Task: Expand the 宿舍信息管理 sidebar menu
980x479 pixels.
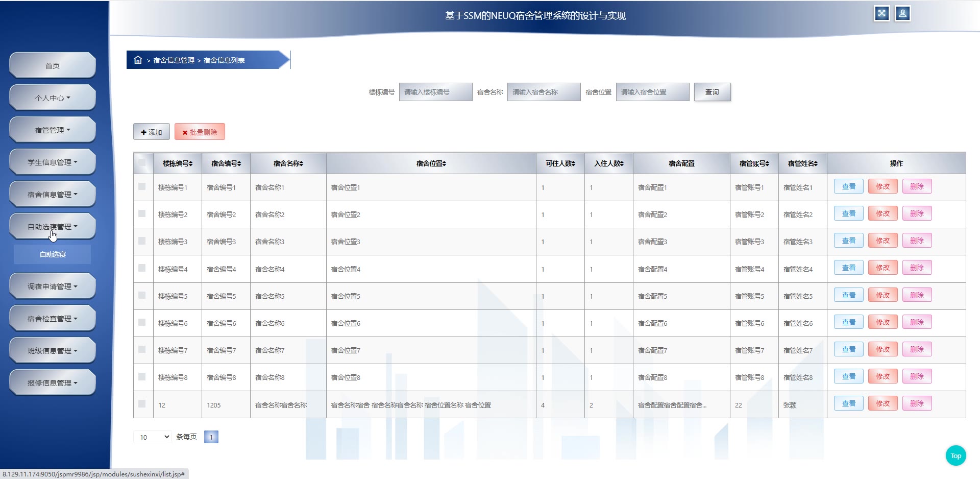Action: pyautogui.click(x=53, y=194)
